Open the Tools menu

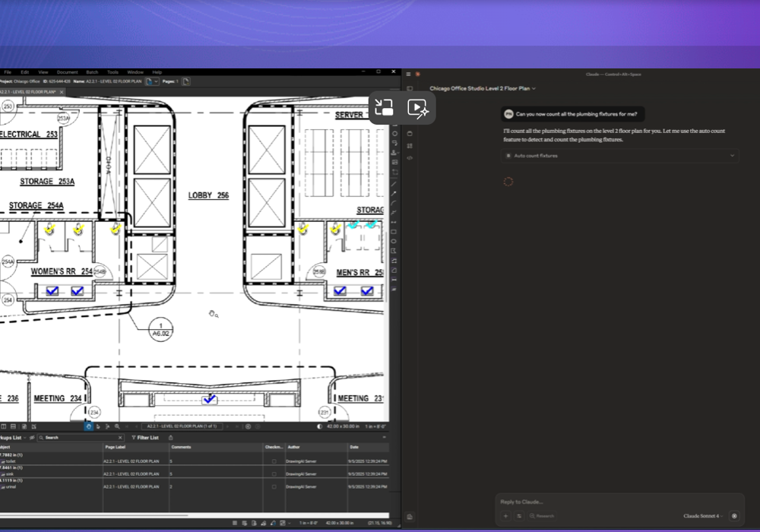pyautogui.click(x=112, y=72)
